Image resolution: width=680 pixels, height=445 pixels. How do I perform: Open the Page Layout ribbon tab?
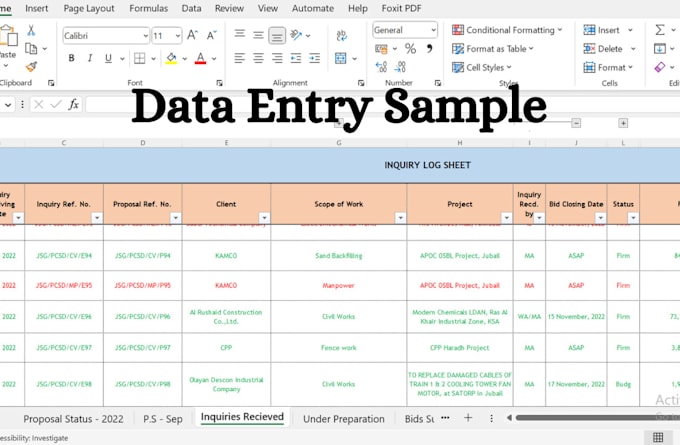[89, 8]
